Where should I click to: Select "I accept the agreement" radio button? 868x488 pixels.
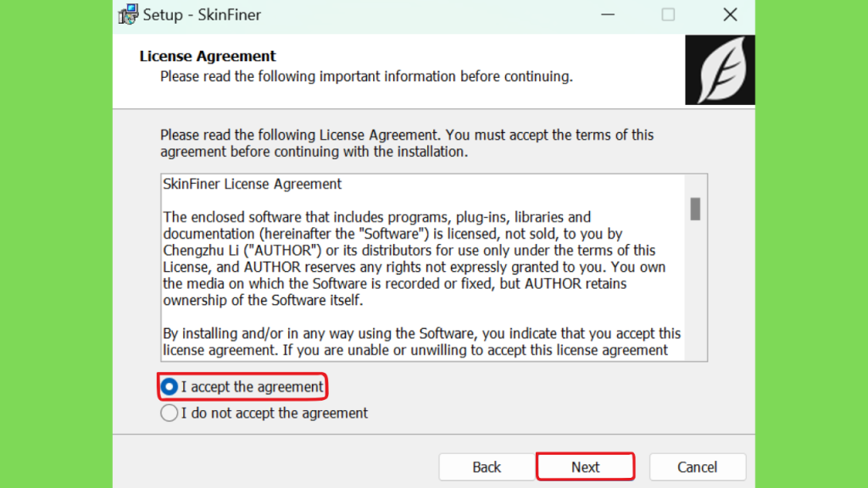coord(170,386)
